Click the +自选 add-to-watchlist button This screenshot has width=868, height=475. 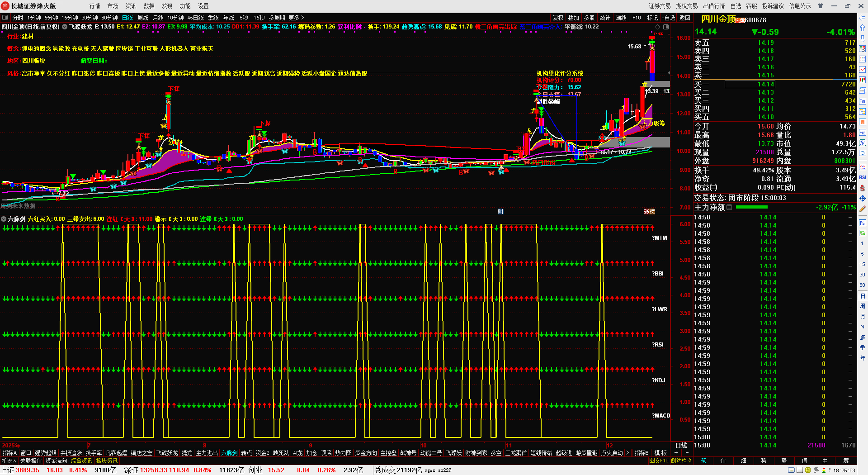point(669,18)
